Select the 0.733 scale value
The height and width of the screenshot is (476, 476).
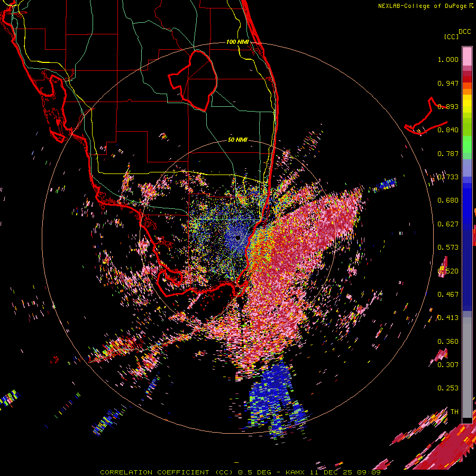click(x=448, y=177)
